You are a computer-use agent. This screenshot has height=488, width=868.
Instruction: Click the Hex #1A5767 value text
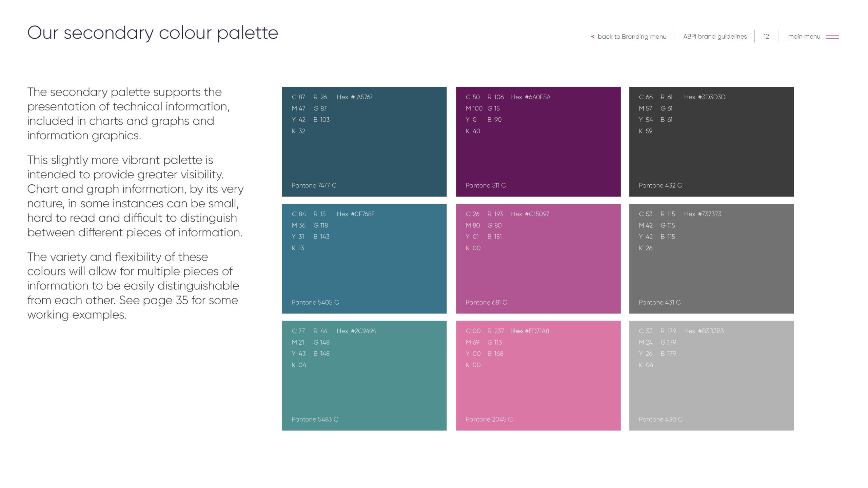[x=355, y=97]
